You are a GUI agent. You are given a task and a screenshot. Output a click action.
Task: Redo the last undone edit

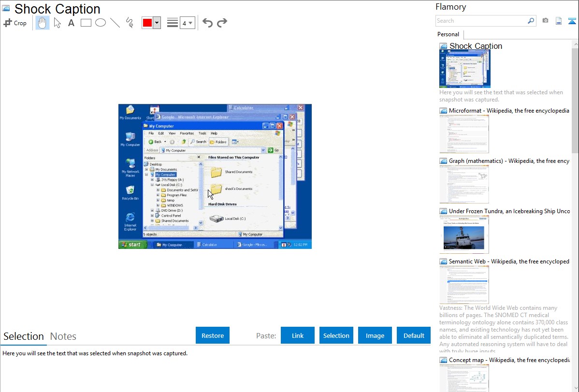pos(222,23)
